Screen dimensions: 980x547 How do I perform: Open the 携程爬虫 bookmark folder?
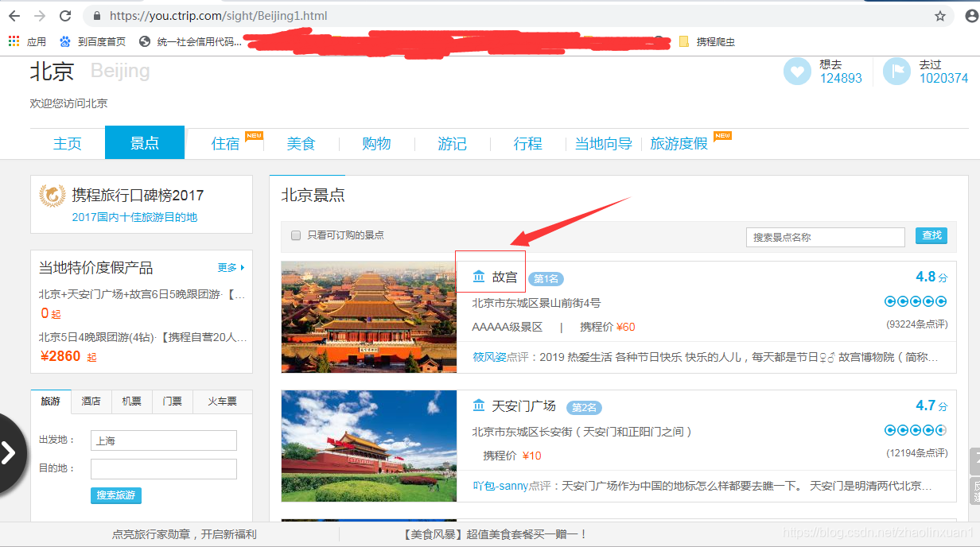coord(706,41)
